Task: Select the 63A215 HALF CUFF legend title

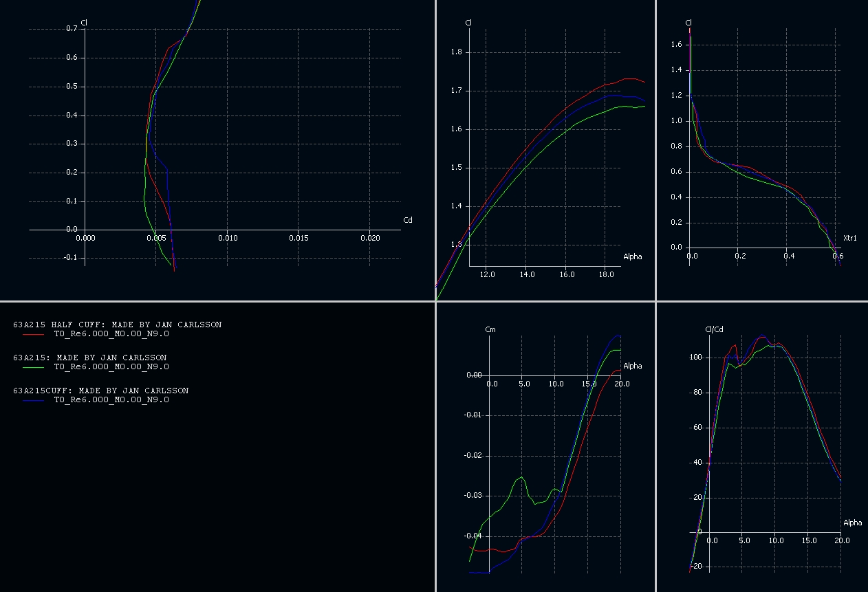Action: click(x=117, y=325)
